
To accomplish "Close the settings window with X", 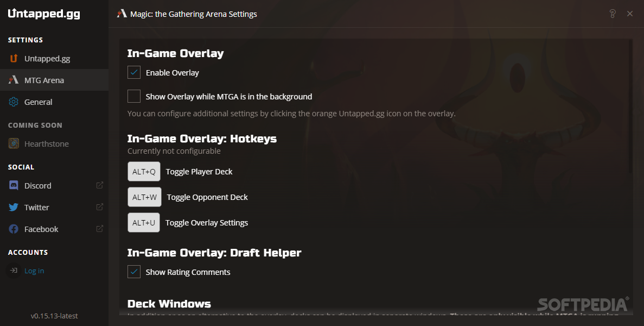I will point(630,14).
